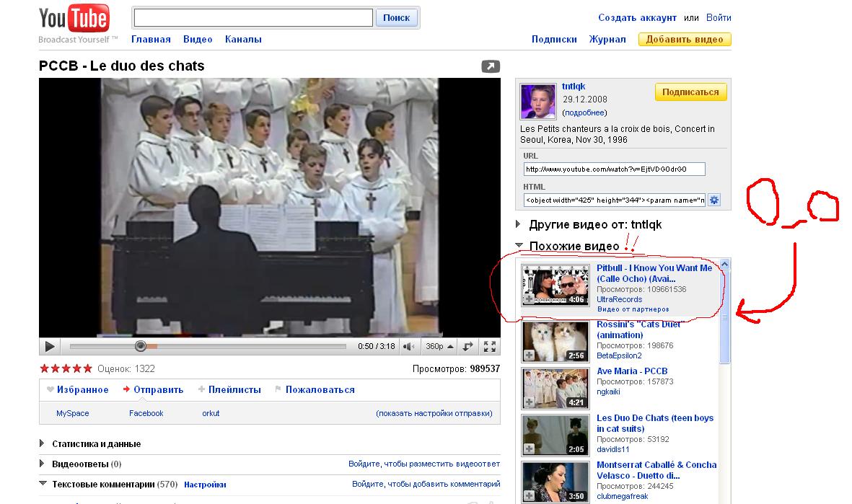Click the volume speaker icon in player
This screenshot has width=852, height=504.
(x=409, y=347)
